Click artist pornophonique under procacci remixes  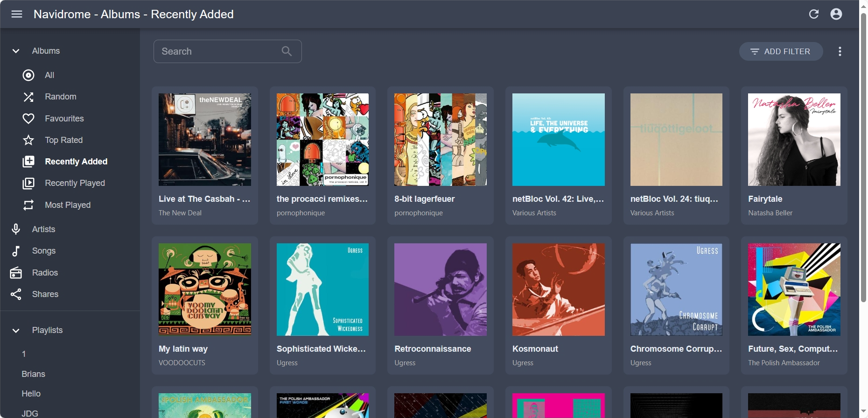(301, 213)
